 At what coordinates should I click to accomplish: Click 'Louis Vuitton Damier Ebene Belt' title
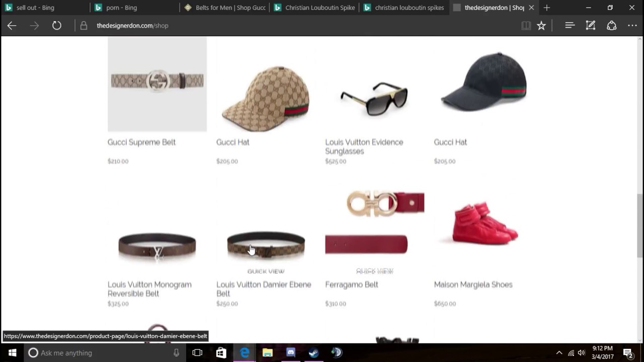click(264, 289)
